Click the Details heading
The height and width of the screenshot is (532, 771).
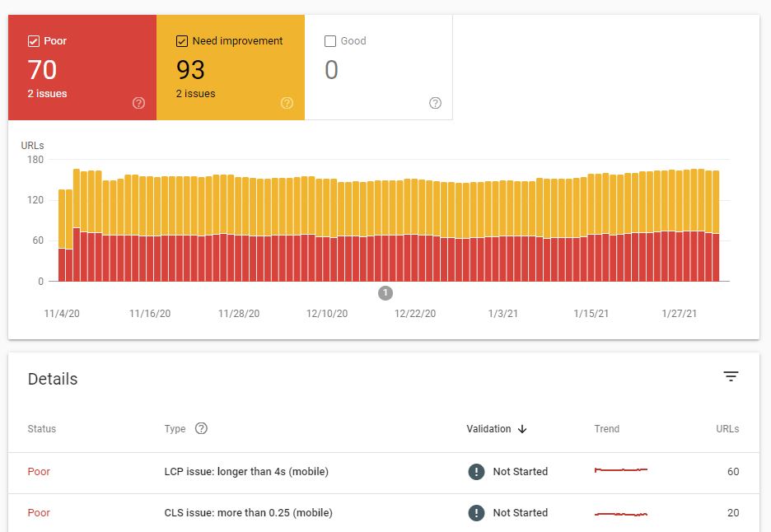(53, 379)
